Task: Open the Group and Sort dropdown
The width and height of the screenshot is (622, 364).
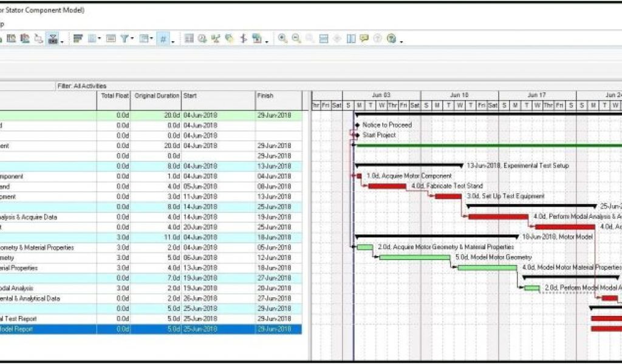Action: [x=146, y=39]
